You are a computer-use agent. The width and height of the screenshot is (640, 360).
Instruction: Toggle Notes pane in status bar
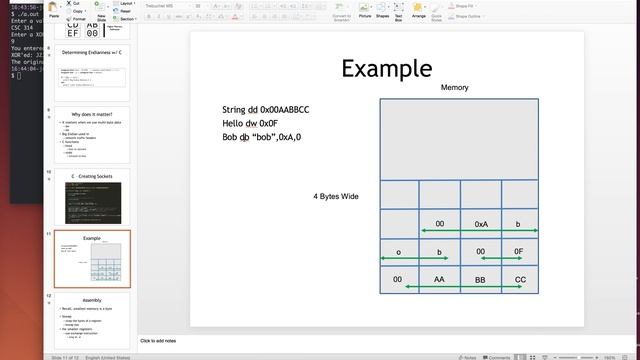(x=467, y=358)
